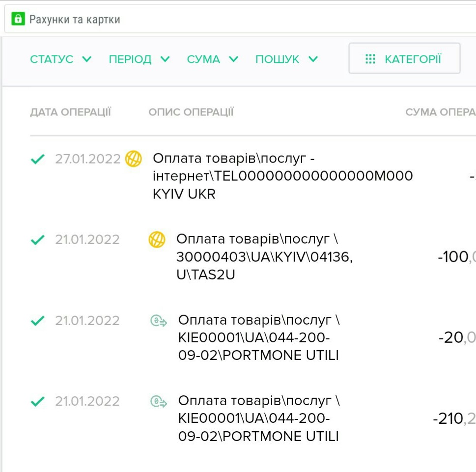Viewport: 476px width, 472px height.
Task: Click the chevron next to СУМА
Action: coord(233,59)
